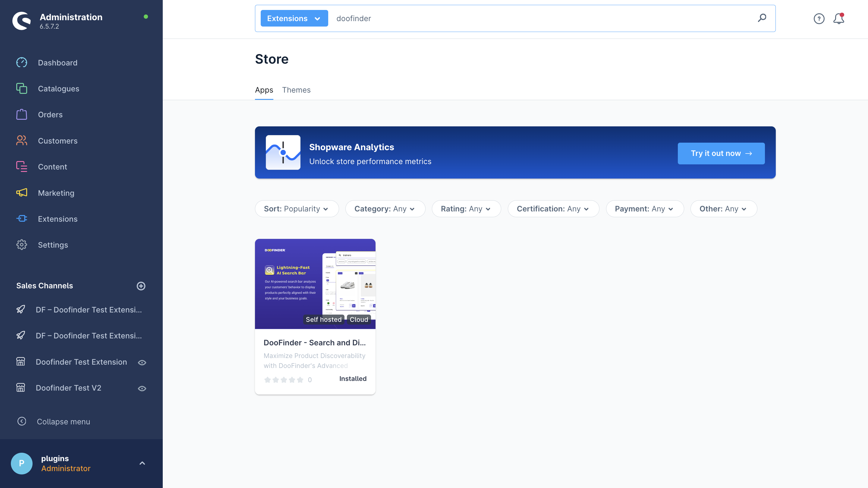Expand the plugins user menu chevron
Image resolution: width=868 pixels, height=488 pixels.
click(142, 463)
